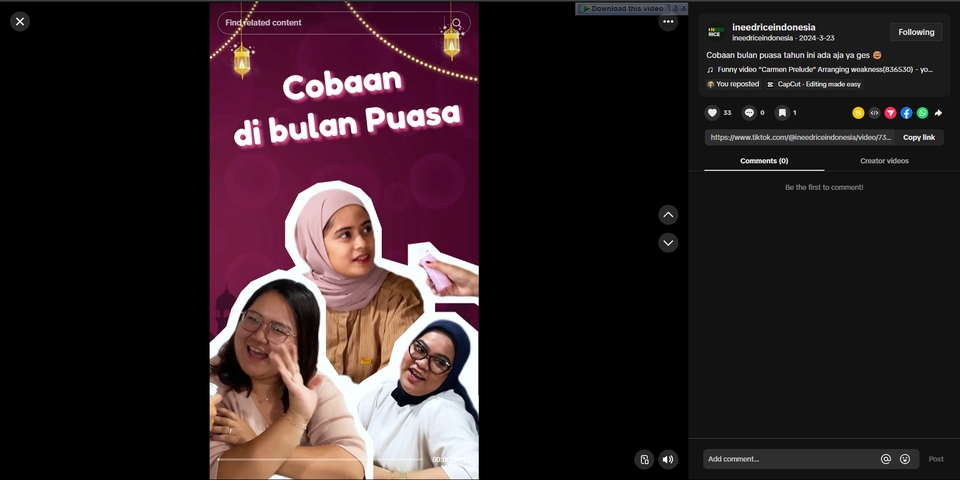Image resolution: width=960 pixels, height=480 pixels.
Task: Toggle the video mute speaker button
Action: (x=668, y=459)
